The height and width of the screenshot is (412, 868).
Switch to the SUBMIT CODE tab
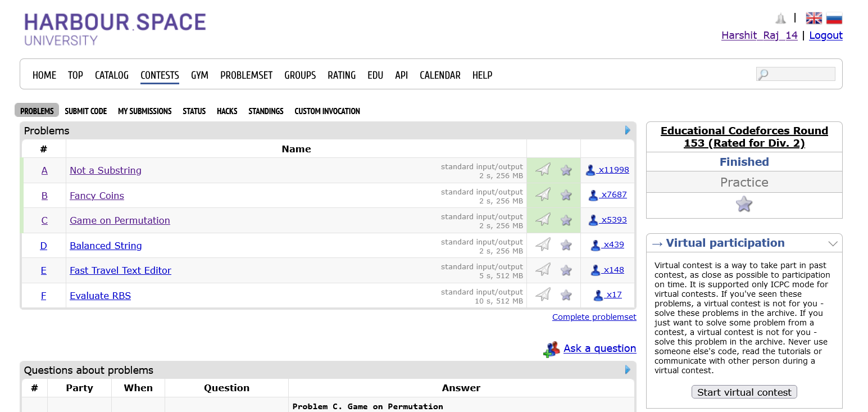tap(86, 111)
